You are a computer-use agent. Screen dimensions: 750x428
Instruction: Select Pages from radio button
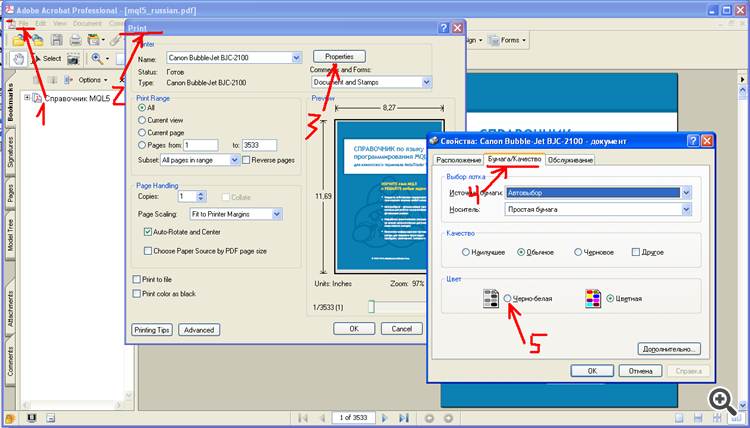[x=142, y=145]
